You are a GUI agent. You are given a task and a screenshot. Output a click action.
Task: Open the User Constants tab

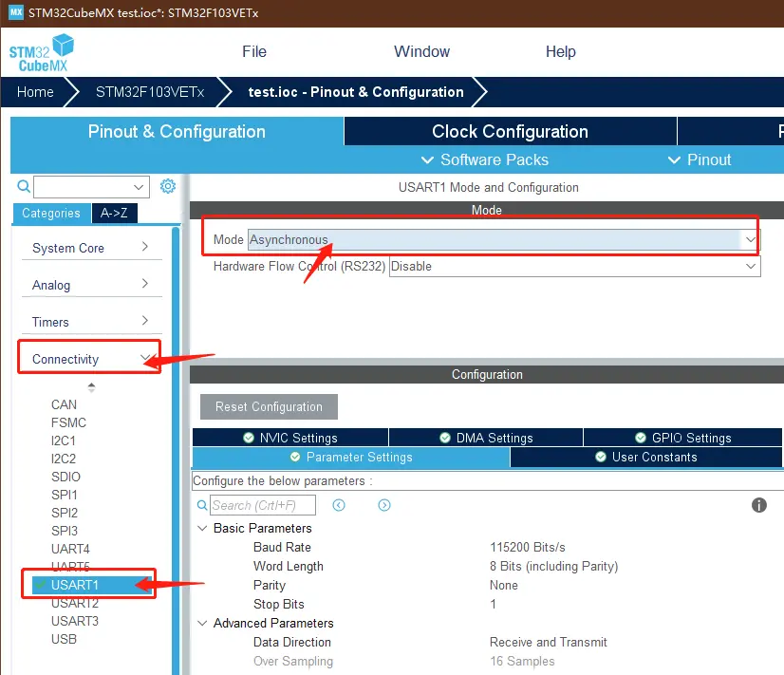pyautogui.click(x=646, y=457)
